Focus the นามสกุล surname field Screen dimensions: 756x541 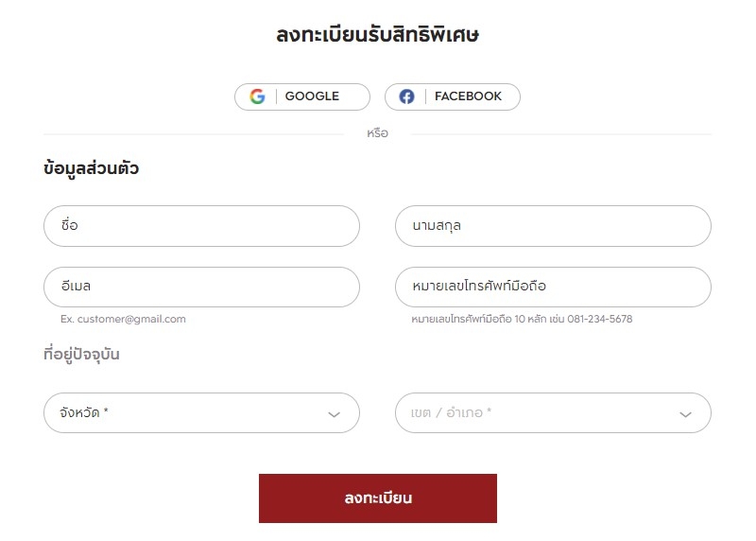(553, 226)
